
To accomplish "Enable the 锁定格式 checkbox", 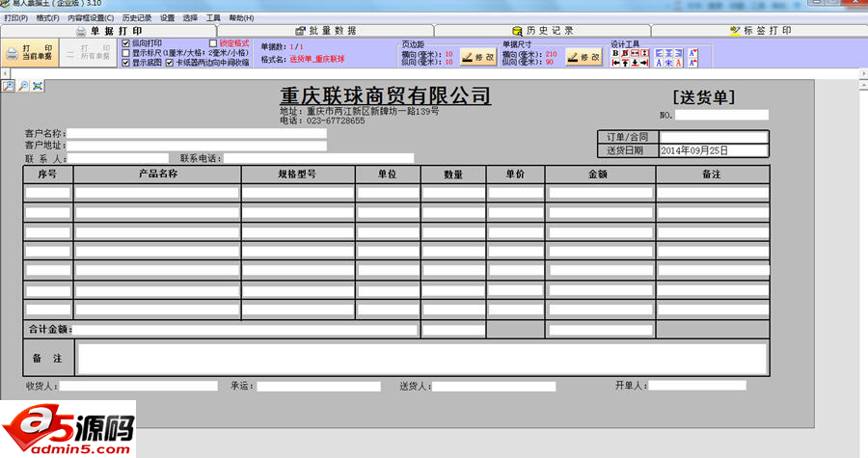I will [x=213, y=43].
